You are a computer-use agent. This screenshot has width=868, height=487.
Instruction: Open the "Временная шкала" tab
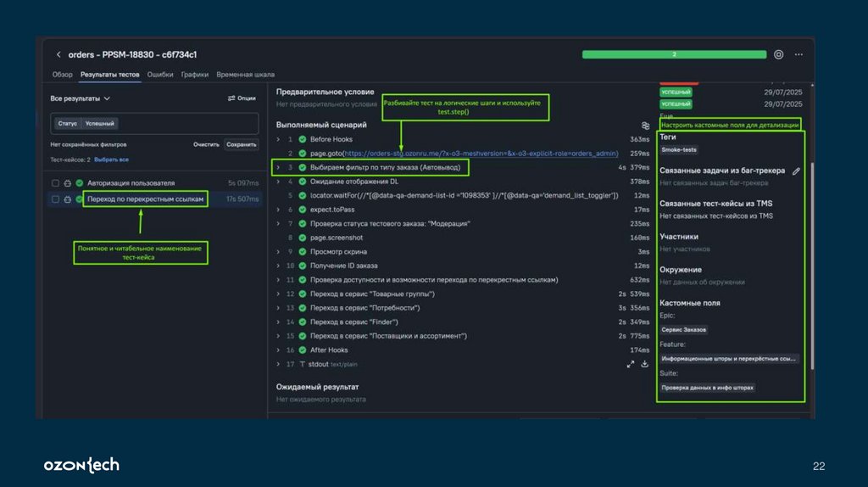coord(245,75)
